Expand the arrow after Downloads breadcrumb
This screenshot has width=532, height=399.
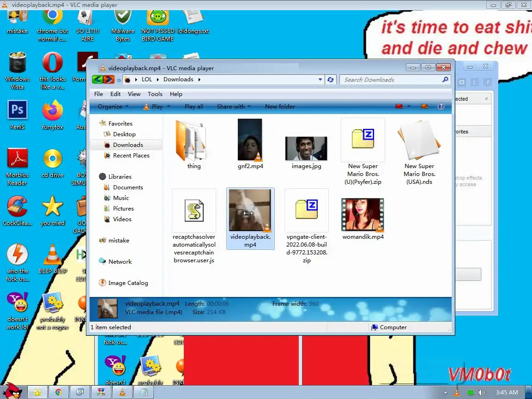click(199, 80)
